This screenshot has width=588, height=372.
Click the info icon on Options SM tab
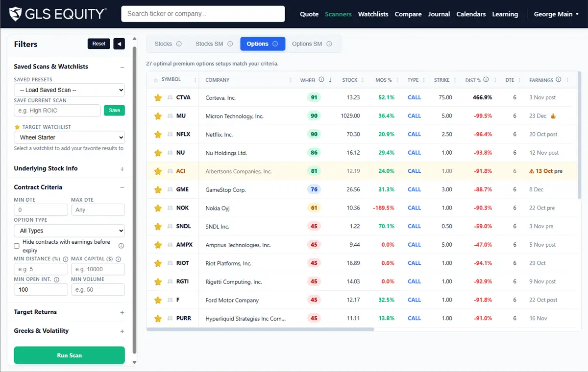329,44
